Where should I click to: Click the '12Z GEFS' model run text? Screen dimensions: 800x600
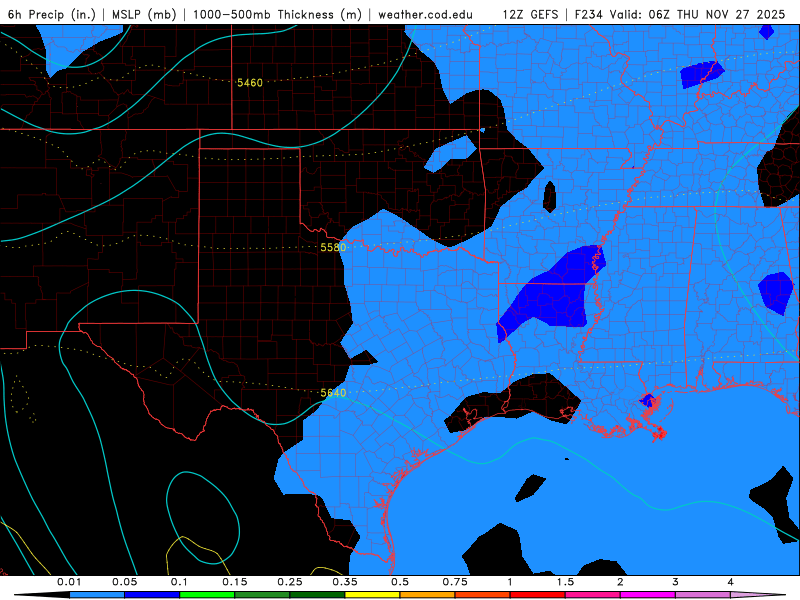click(531, 14)
